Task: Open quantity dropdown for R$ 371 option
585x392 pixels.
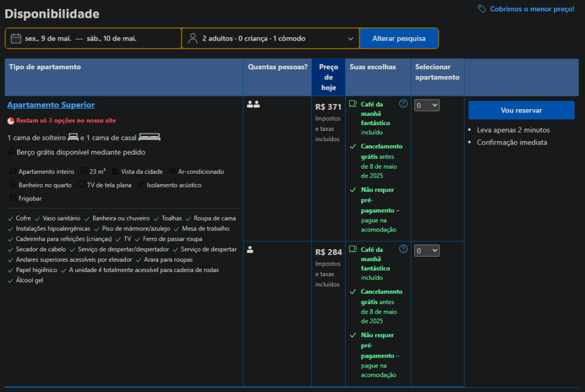Action: pyautogui.click(x=427, y=105)
